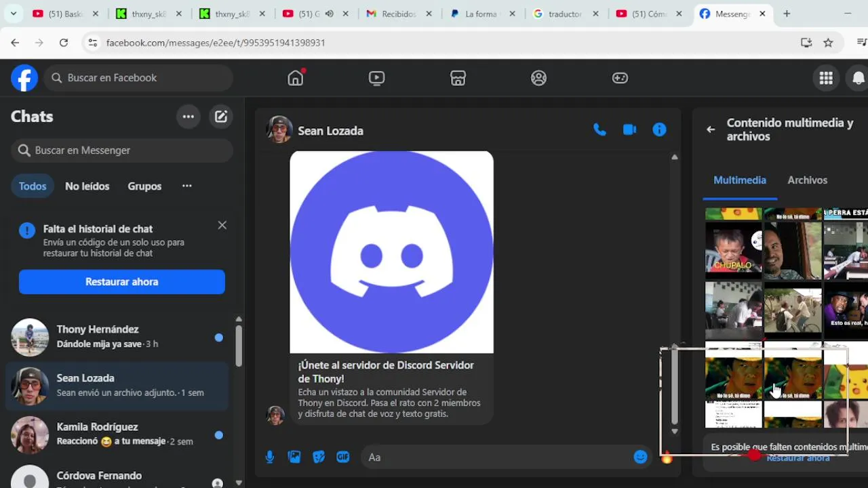Open Kamila Rodríguez conversation

pyautogui.click(x=117, y=434)
